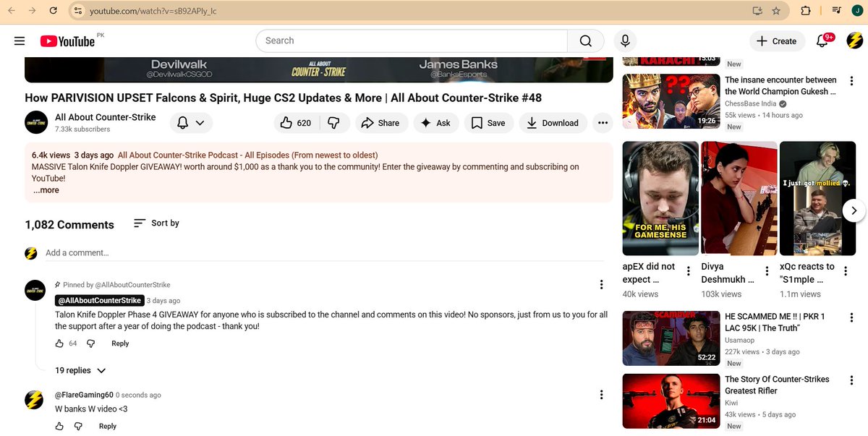The height and width of the screenshot is (436, 868).
Task: Open the Counter-Strikes Greatest Rifler thumbnail
Action: coord(671,401)
